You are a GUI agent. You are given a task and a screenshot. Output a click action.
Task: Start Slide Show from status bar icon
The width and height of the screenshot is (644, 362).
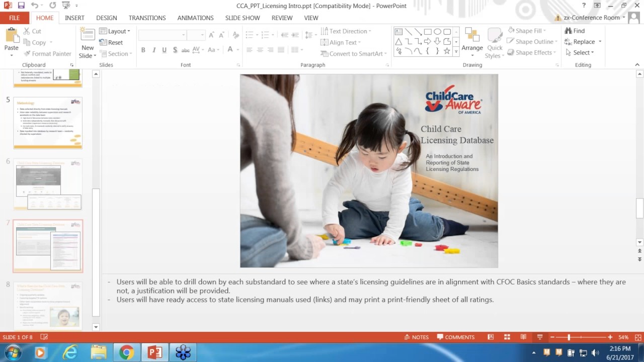pyautogui.click(x=540, y=337)
